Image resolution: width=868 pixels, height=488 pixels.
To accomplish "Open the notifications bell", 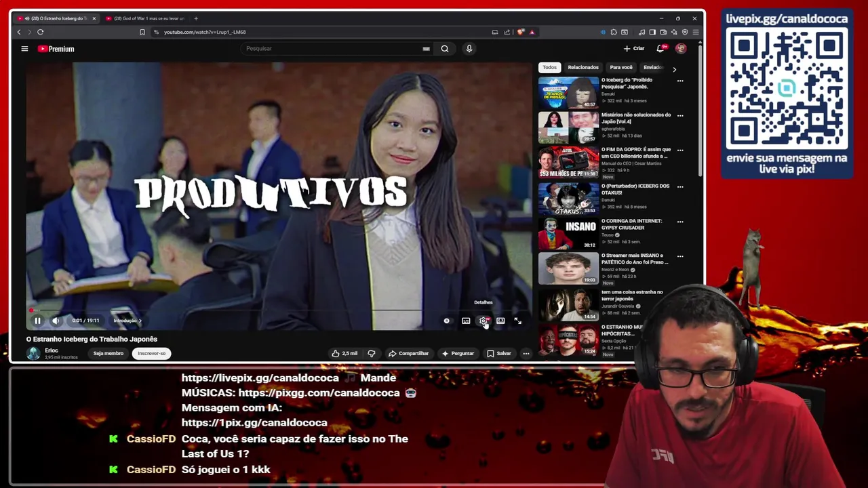I will point(660,49).
